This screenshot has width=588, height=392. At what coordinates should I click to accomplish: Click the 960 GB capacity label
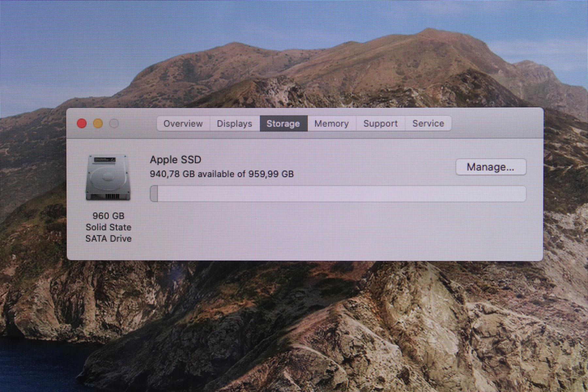(x=108, y=216)
